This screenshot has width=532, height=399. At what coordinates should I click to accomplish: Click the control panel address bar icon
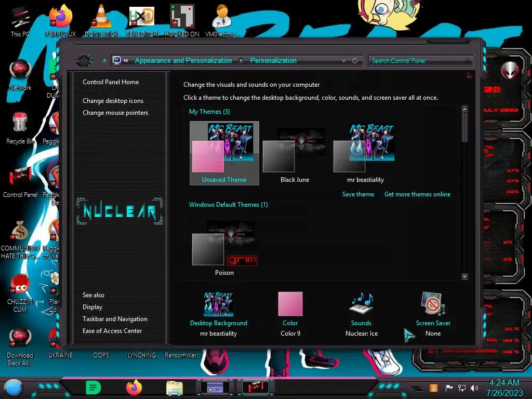click(x=116, y=60)
